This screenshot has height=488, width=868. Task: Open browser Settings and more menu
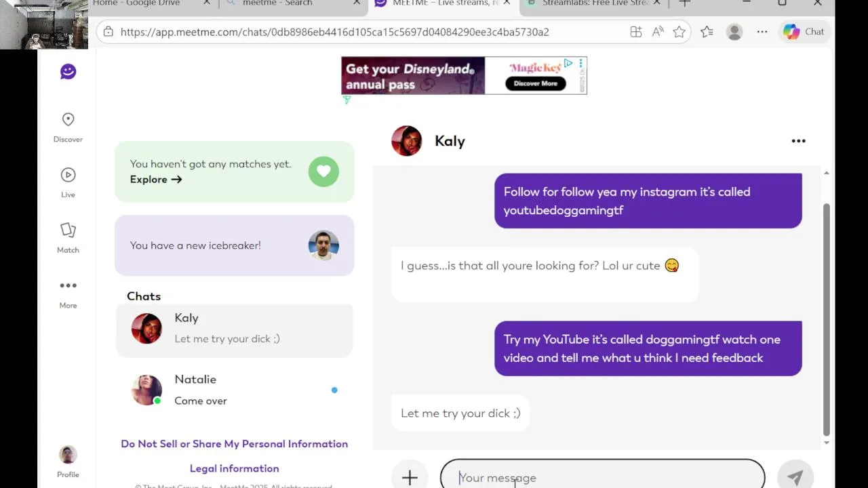762,32
